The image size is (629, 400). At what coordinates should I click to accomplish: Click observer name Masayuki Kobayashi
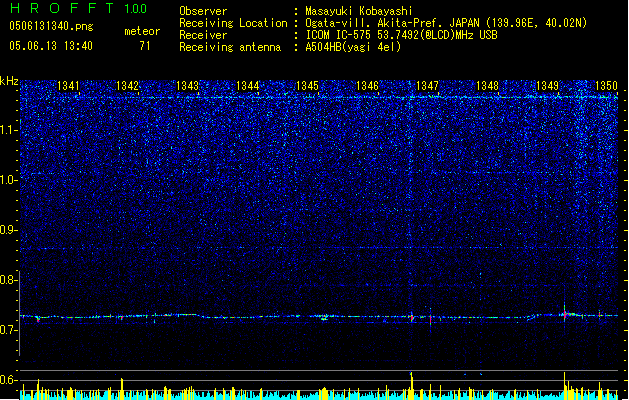click(359, 11)
